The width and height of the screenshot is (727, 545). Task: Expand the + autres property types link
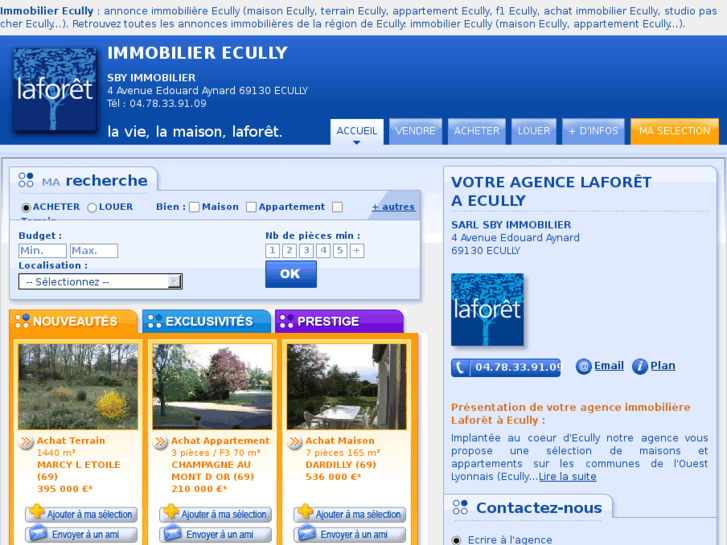(x=393, y=207)
